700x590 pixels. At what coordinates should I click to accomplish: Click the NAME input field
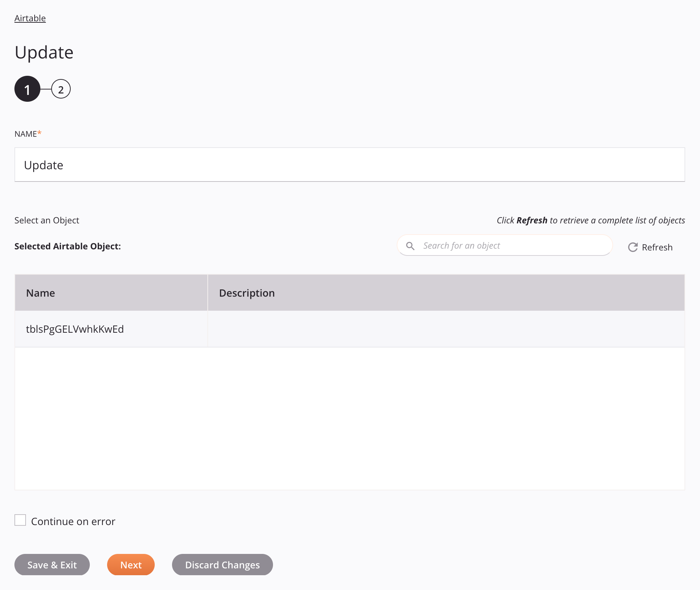[x=350, y=165]
